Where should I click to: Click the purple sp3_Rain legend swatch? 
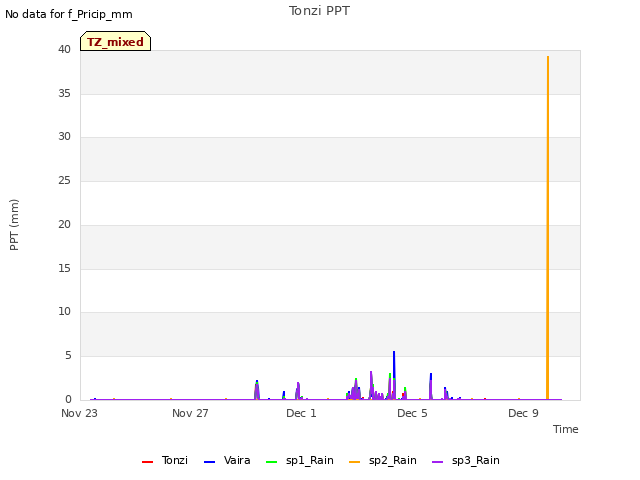click(438, 462)
